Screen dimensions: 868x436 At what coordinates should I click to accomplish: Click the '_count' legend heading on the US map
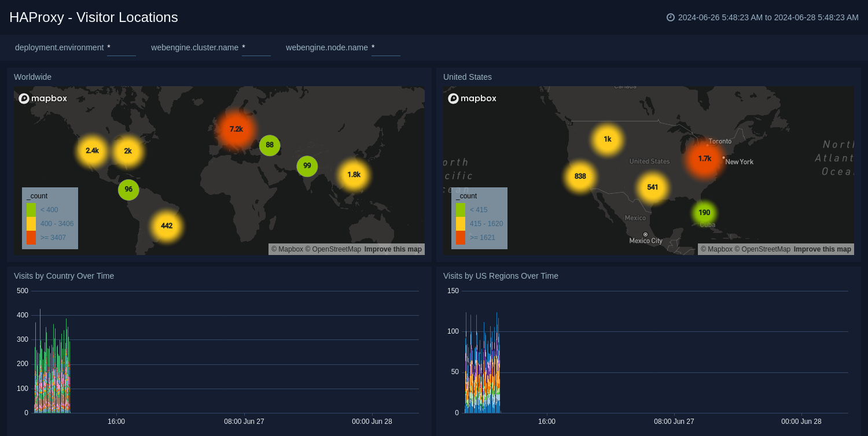click(x=466, y=196)
